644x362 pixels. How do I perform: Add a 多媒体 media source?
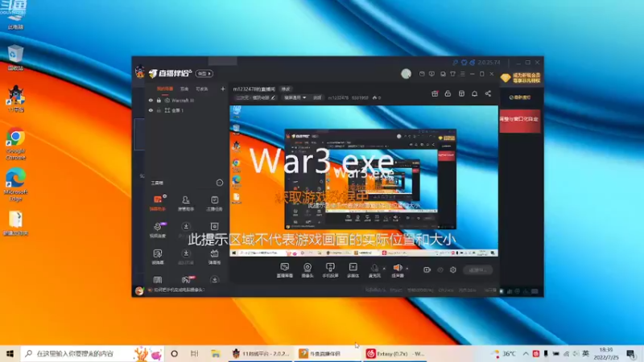(x=353, y=270)
